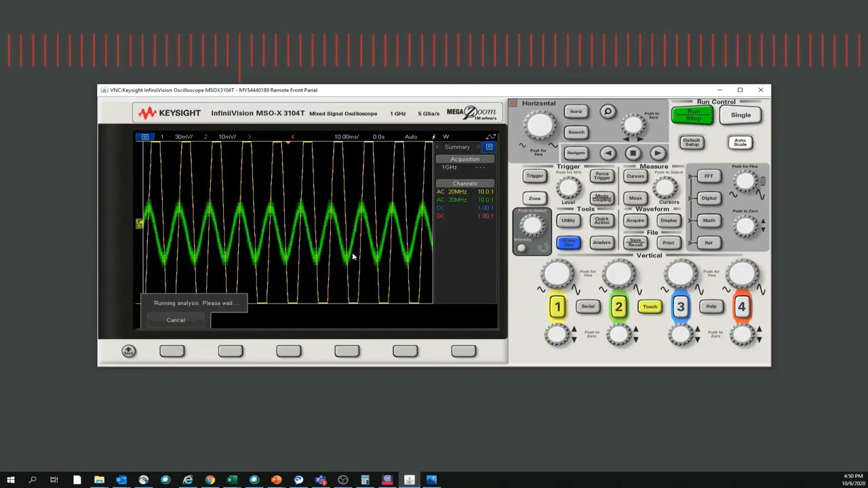The height and width of the screenshot is (488, 868).
Task: Click the Back softkey with up arrow
Action: pyautogui.click(x=128, y=351)
